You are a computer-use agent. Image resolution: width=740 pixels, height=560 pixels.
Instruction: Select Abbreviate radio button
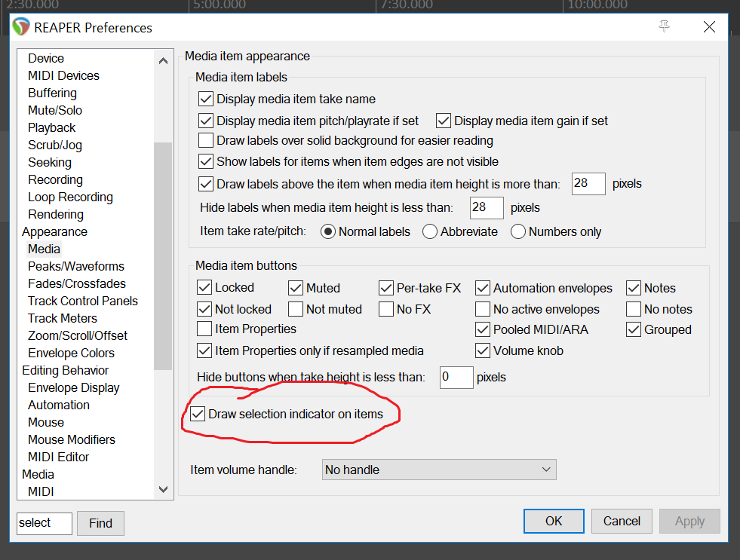coord(429,231)
